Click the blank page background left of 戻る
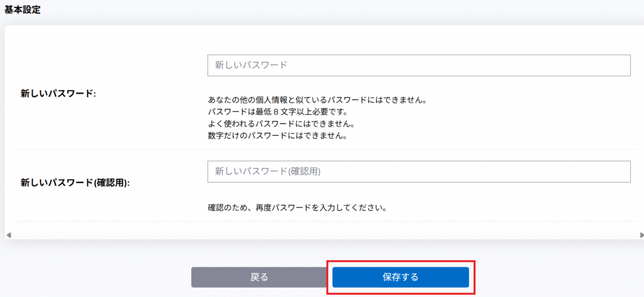 [94, 277]
